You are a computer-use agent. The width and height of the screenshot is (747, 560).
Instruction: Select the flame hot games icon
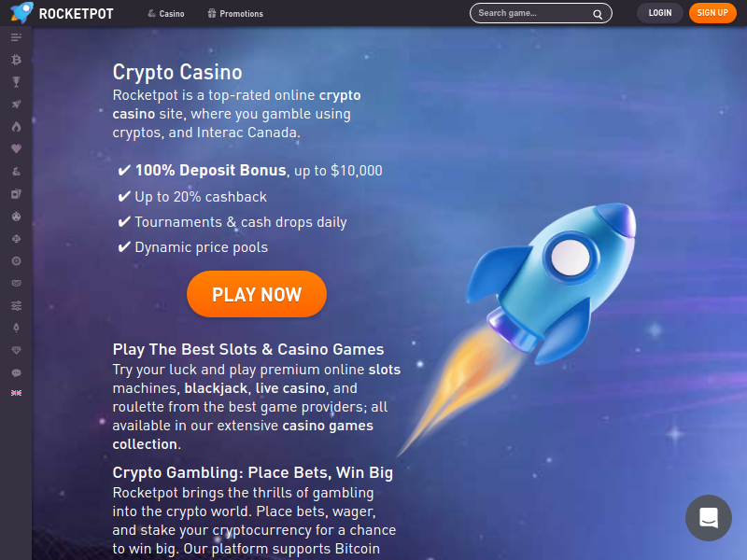(x=16, y=127)
